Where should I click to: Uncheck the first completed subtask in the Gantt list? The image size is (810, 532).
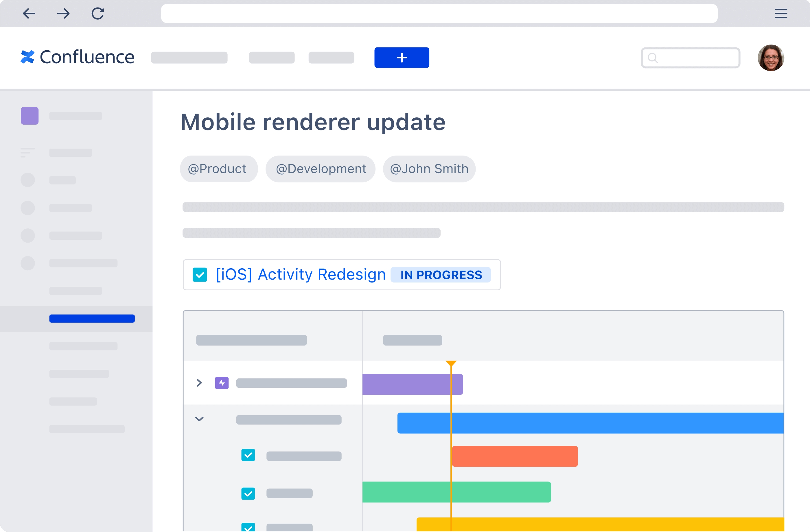point(248,455)
